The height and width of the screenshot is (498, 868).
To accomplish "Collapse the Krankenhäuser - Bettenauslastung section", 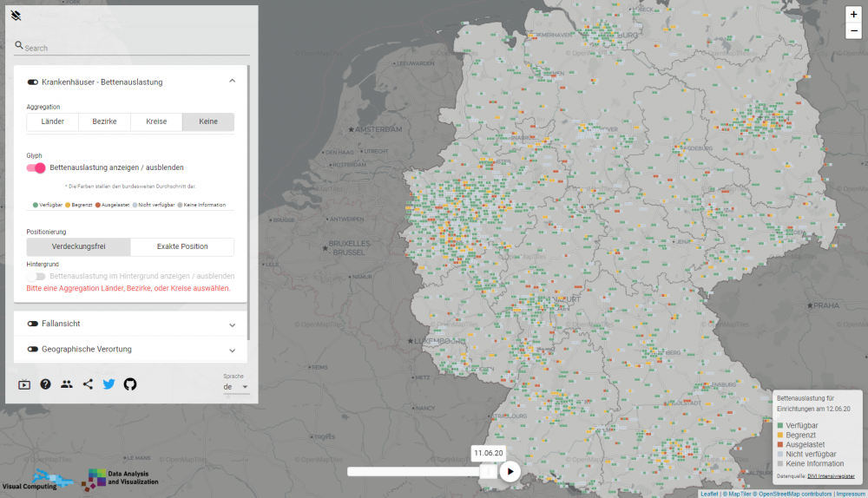I will [232, 82].
